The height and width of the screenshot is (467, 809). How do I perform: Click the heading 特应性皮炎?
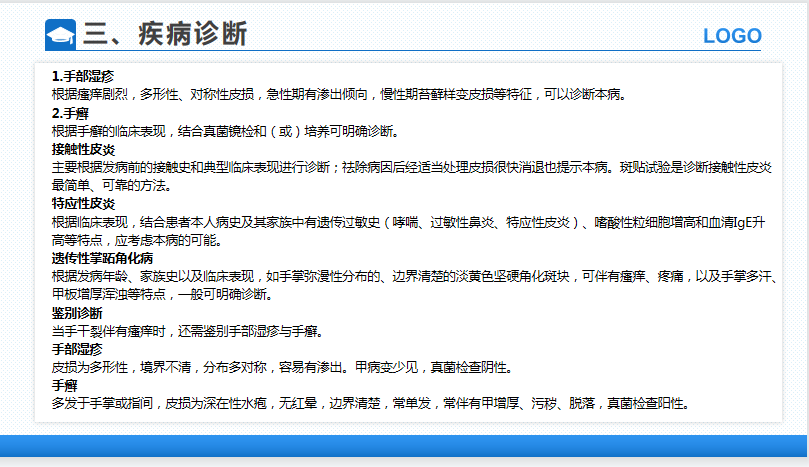pos(83,204)
